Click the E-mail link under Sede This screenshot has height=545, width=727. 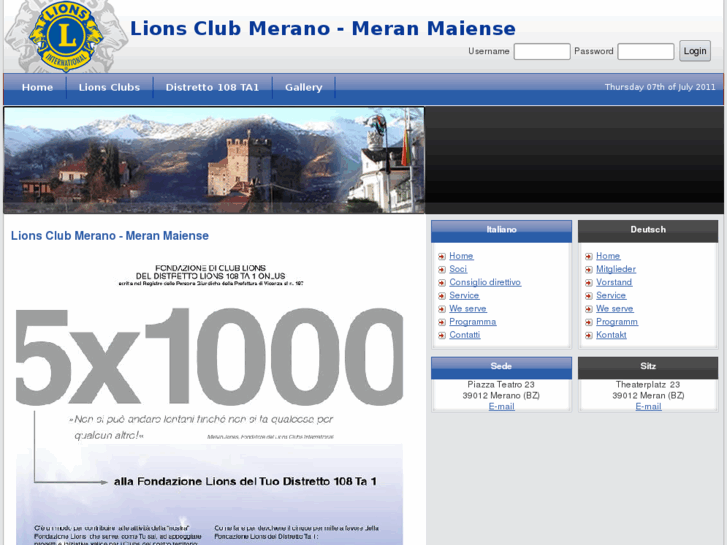pos(501,407)
